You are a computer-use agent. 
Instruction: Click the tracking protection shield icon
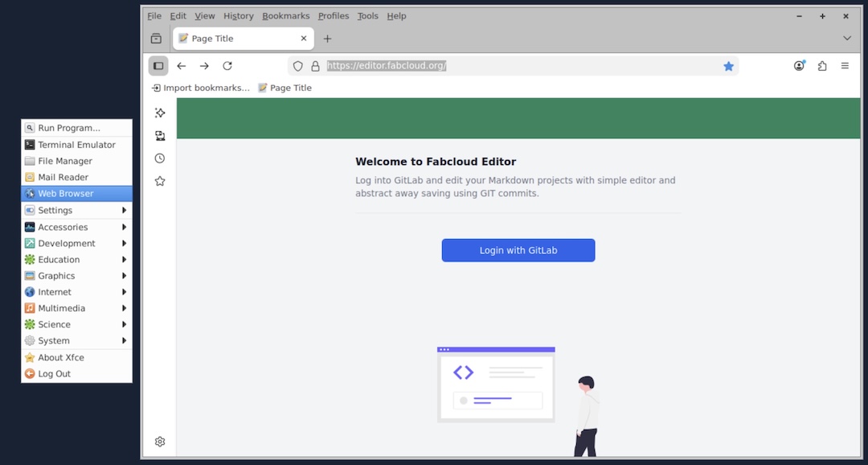(298, 66)
